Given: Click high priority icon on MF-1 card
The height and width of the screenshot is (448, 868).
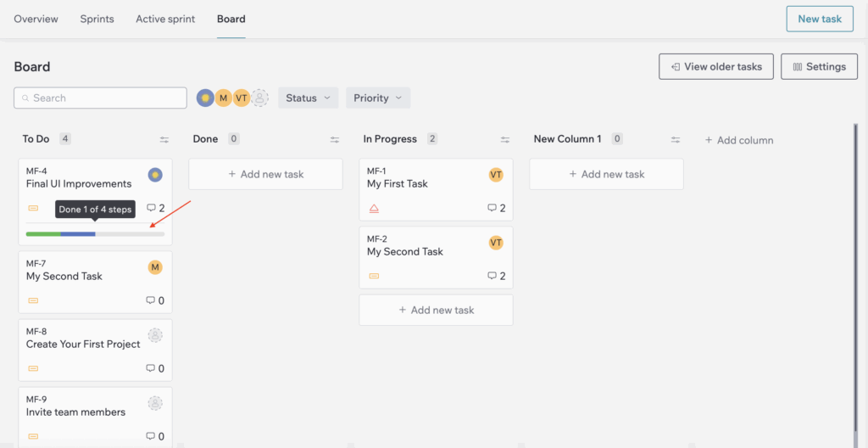Looking at the screenshot, I should point(374,208).
